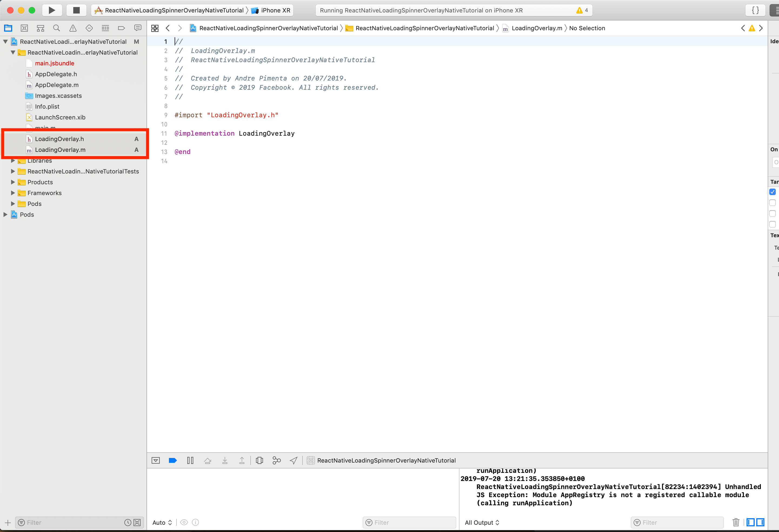Click the Debug Memory Graph icon

pyautogui.click(x=276, y=460)
